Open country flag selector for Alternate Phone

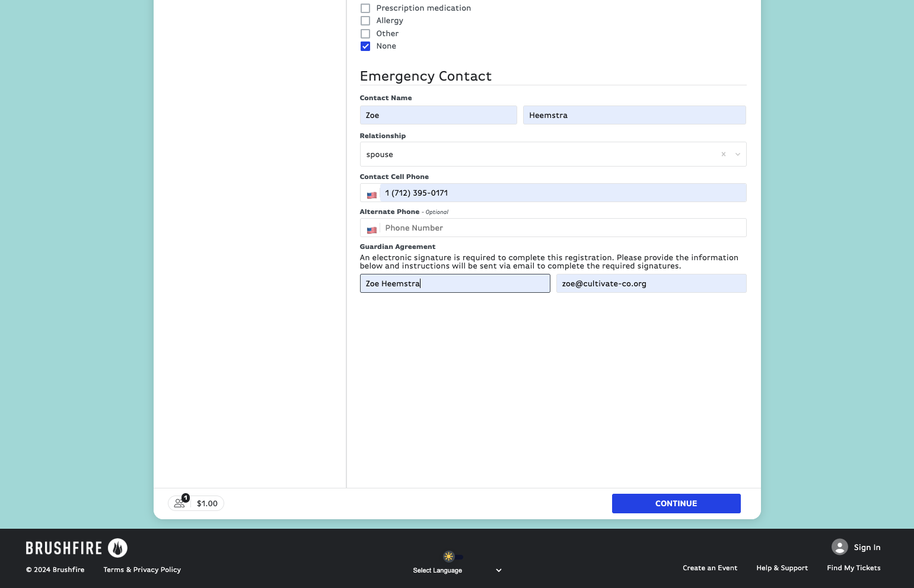pos(371,229)
